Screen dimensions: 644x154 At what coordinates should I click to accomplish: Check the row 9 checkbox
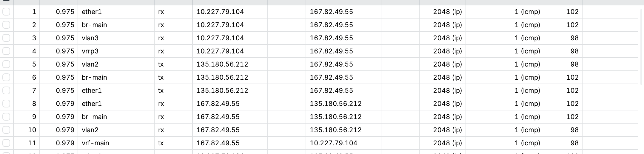click(x=6, y=117)
